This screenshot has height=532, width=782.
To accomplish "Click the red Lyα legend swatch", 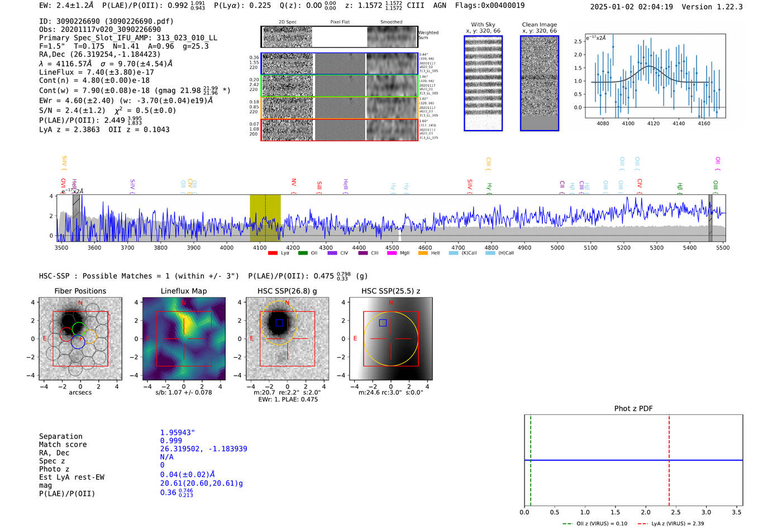I will (273, 253).
